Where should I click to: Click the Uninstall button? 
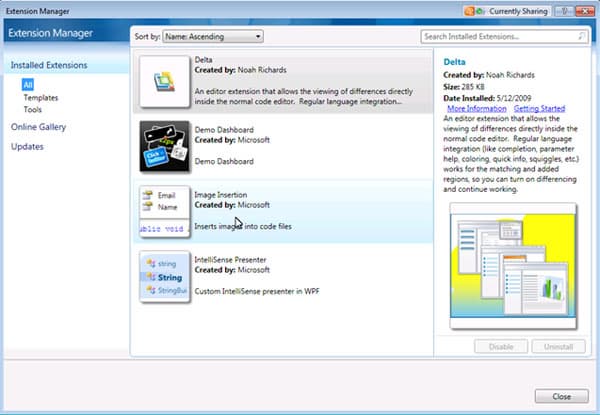[x=558, y=347]
